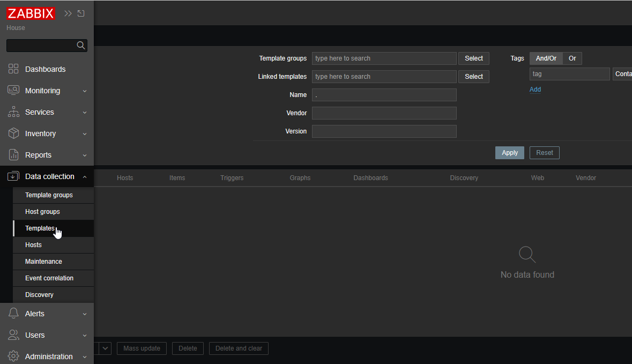Screen dimensions: 632x364
Task: Click the Zabbix logo
Action: [31, 13]
